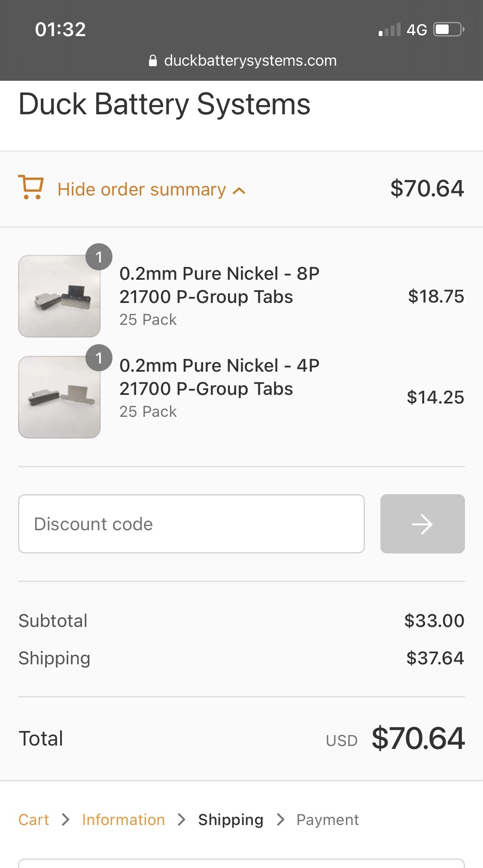Open the 4P nickel tabs thumbnail
The width and height of the screenshot is (483, 868).
[59, 397]
